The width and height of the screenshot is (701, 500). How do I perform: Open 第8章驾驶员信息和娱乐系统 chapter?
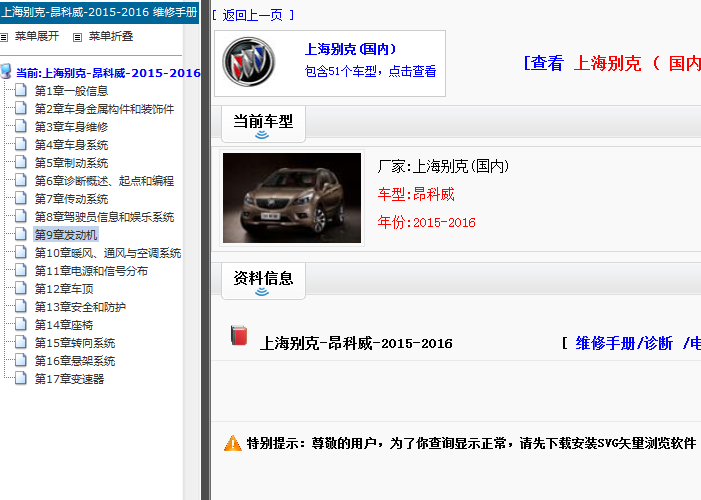point(104,217)
